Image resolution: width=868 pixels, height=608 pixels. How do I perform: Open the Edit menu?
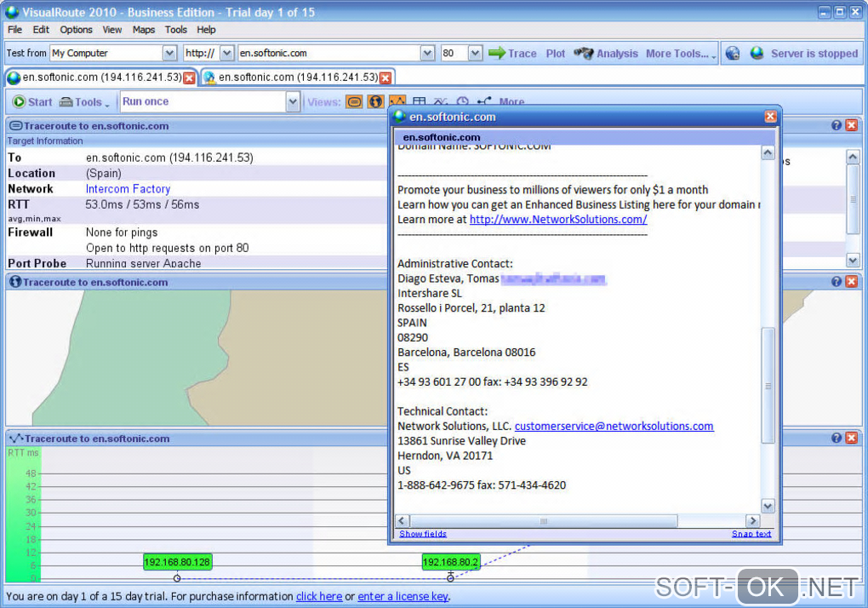pos(41,30)
